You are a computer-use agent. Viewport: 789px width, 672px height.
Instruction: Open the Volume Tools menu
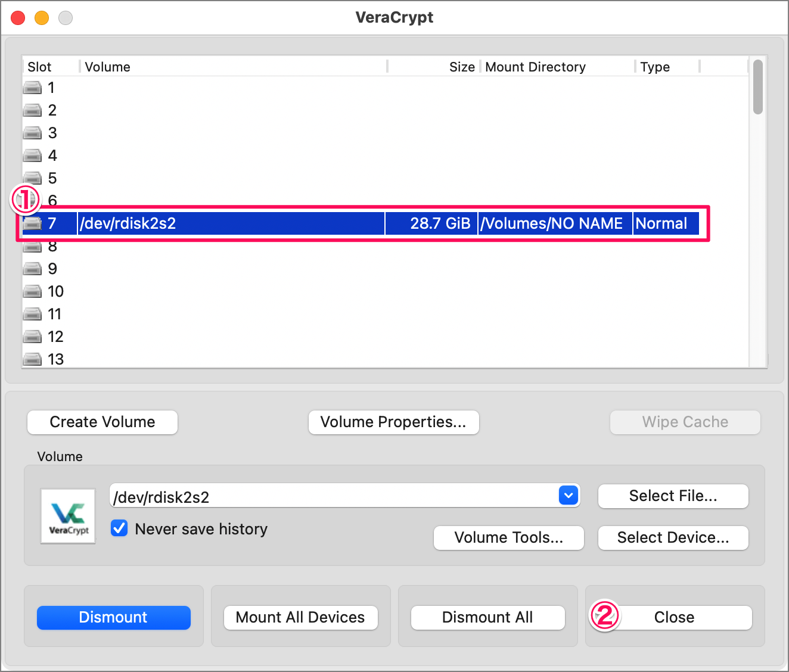pos(508,537)
